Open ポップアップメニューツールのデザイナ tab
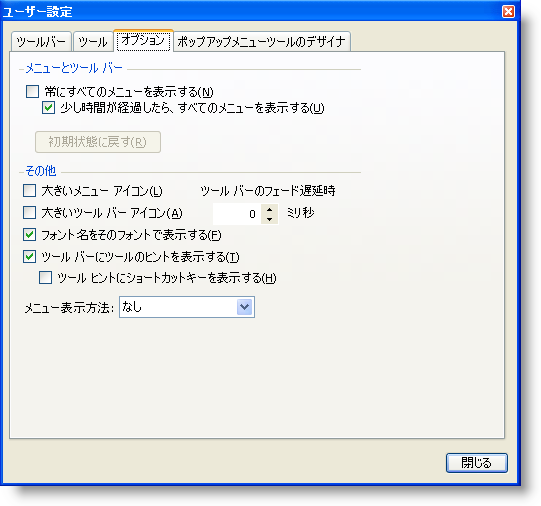Image resolution: width=541 pixels, height=506 pixels. point(262,42)
